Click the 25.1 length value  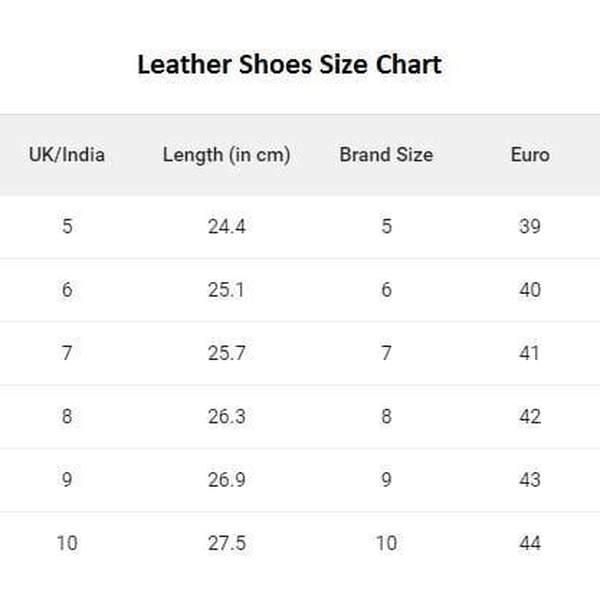click(x=226, y=290)
